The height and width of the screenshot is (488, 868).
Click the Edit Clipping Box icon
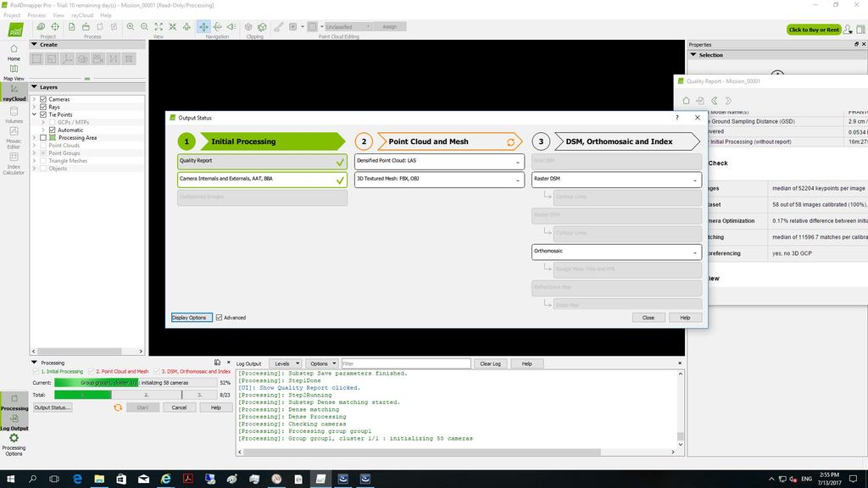(x=262, y=26)
